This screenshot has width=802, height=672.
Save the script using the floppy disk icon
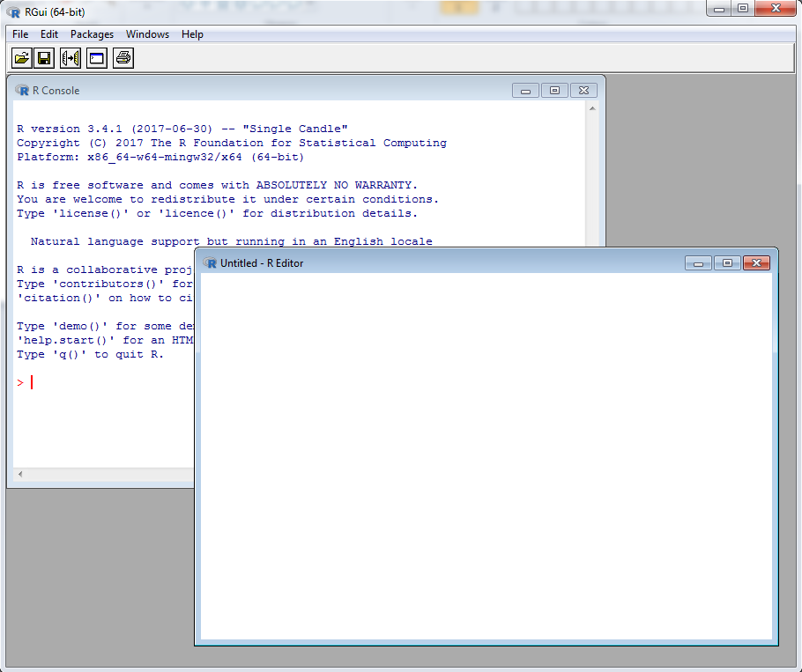pyautogui.click(x=44, y=57)
